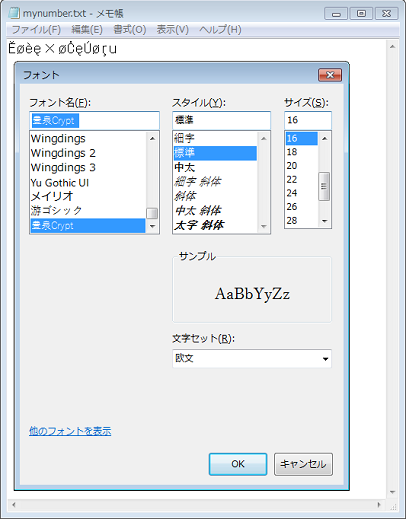Confirm font with OK button

[238, 464]
